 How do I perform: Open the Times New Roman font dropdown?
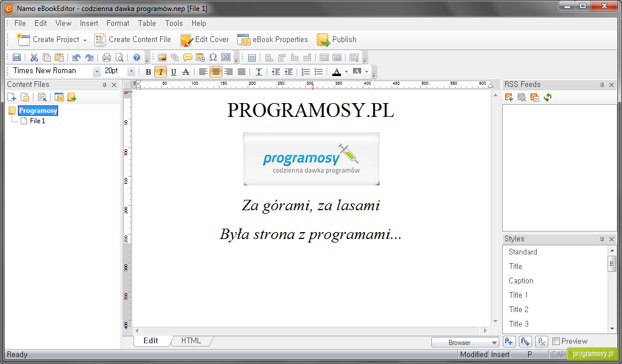point(96,71)
